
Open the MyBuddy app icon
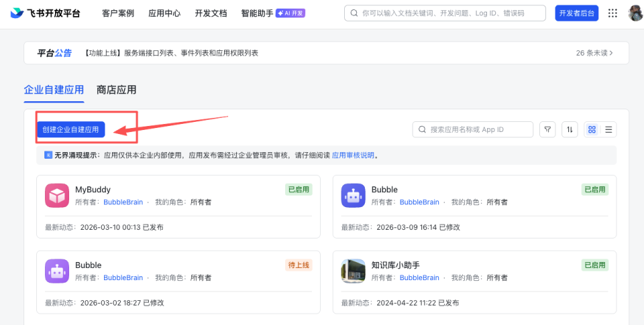tap(56, 195)
